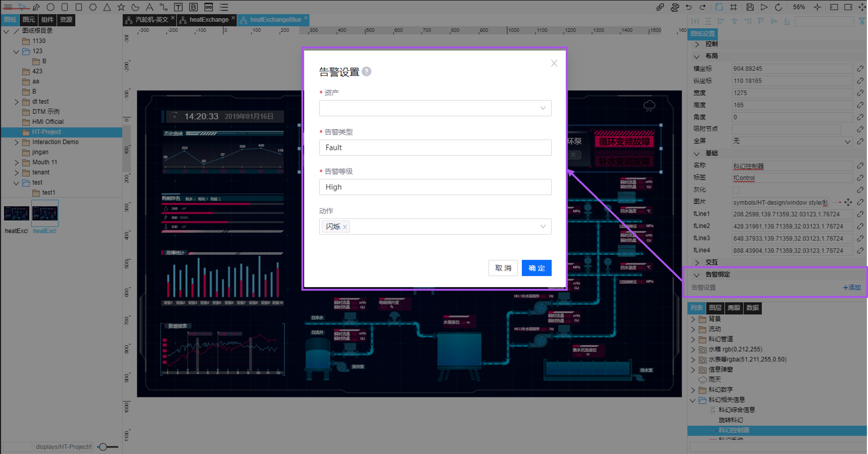Viewport: 868px width, 454px height.
Task: Toggle the 灰化 checkbox
Action: tap(736, 190)
